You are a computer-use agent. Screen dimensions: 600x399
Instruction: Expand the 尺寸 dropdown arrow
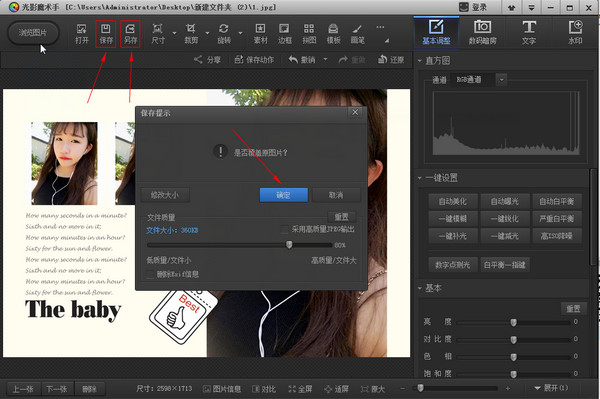pyautogui.click(x=174, y=33)
